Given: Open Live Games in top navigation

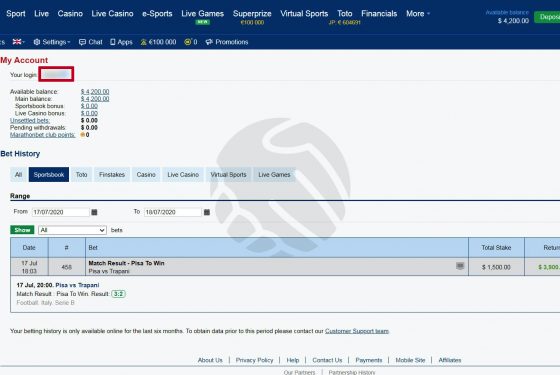Looking at the screenshot, I should pyautogui.click(x=202, y=14).
